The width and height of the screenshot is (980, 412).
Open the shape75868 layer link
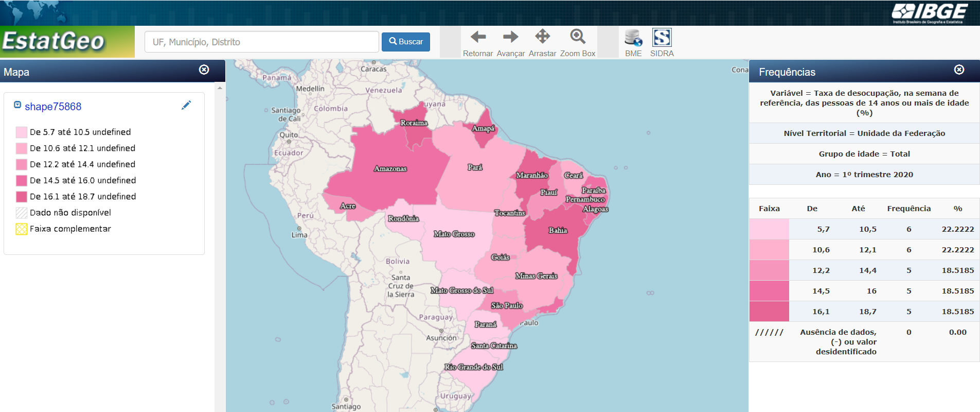pos(53,107)
